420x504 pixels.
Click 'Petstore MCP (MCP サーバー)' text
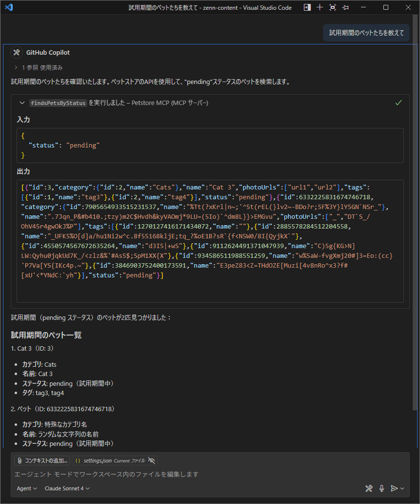coord(170,103)
